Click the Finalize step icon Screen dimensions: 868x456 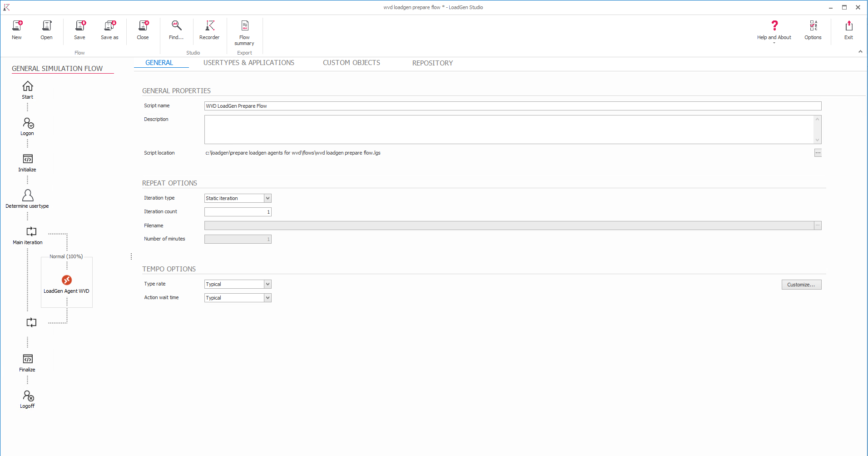pos(28,359)
